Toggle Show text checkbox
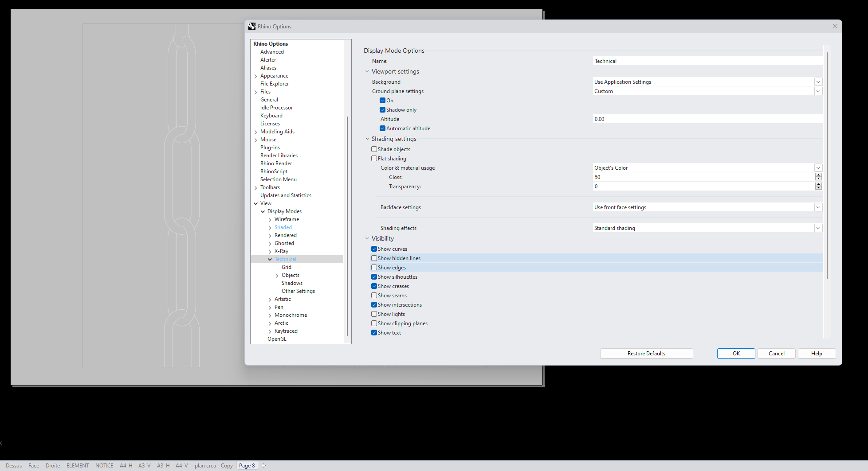 [x=374, y=333]
